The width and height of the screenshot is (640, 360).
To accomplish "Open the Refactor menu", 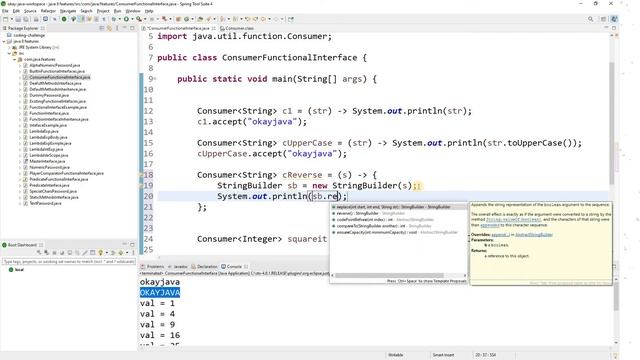I will (48, 11).
